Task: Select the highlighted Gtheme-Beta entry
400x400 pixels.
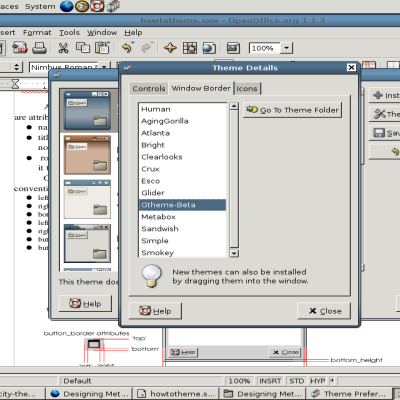Action: [182, 205]
